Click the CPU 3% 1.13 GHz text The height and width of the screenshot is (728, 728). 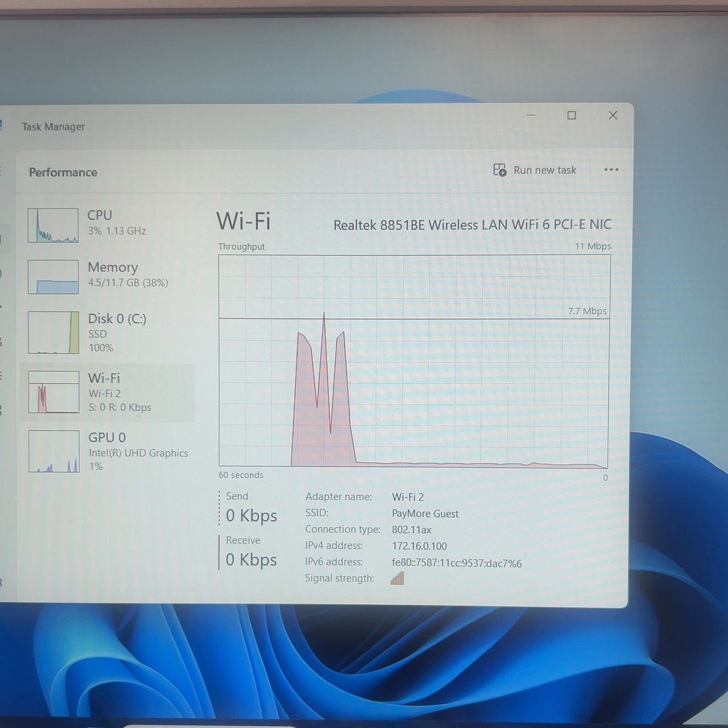click(x=117, y=231)
